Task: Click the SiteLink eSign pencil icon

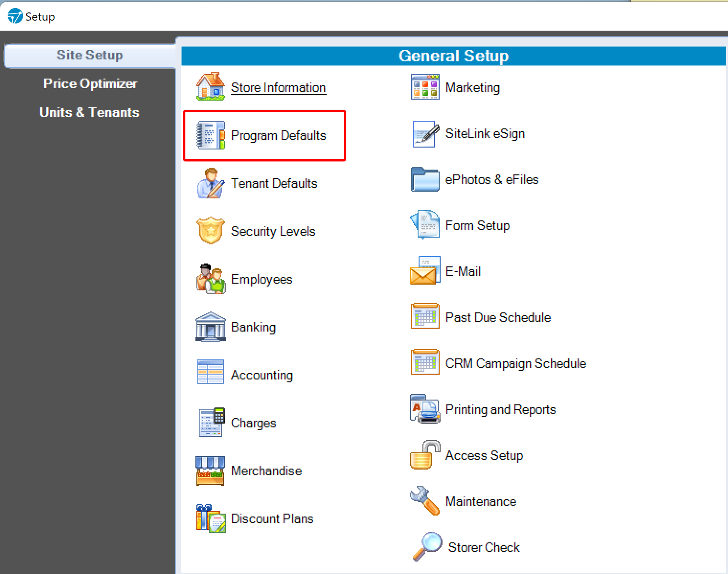Action: tap(425, 134)
